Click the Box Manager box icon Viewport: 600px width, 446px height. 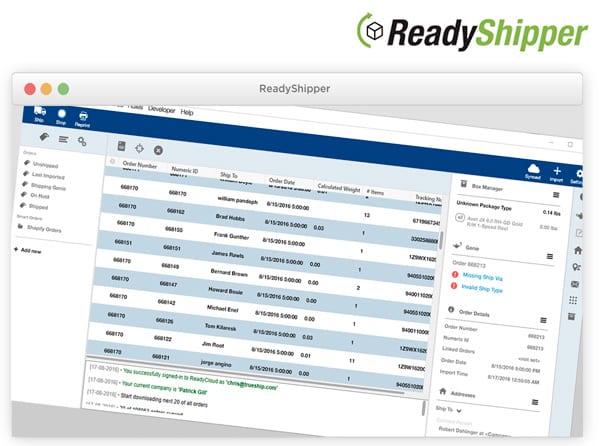[x=463, y=184]
